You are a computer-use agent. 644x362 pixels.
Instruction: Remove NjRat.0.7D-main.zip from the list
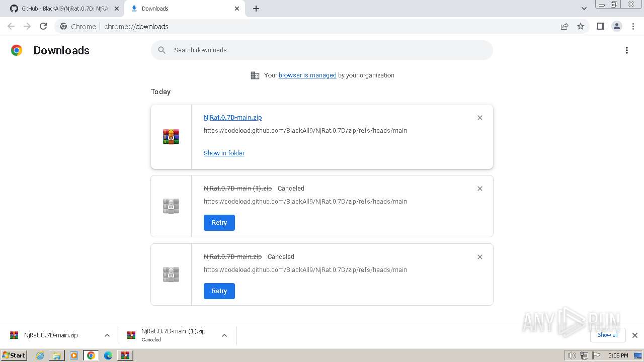point(480,118)
